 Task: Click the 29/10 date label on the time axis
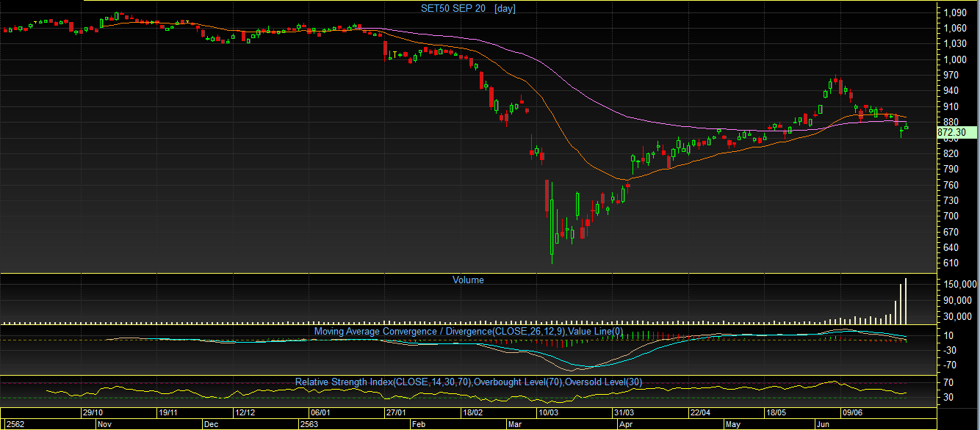coord(93,413)
